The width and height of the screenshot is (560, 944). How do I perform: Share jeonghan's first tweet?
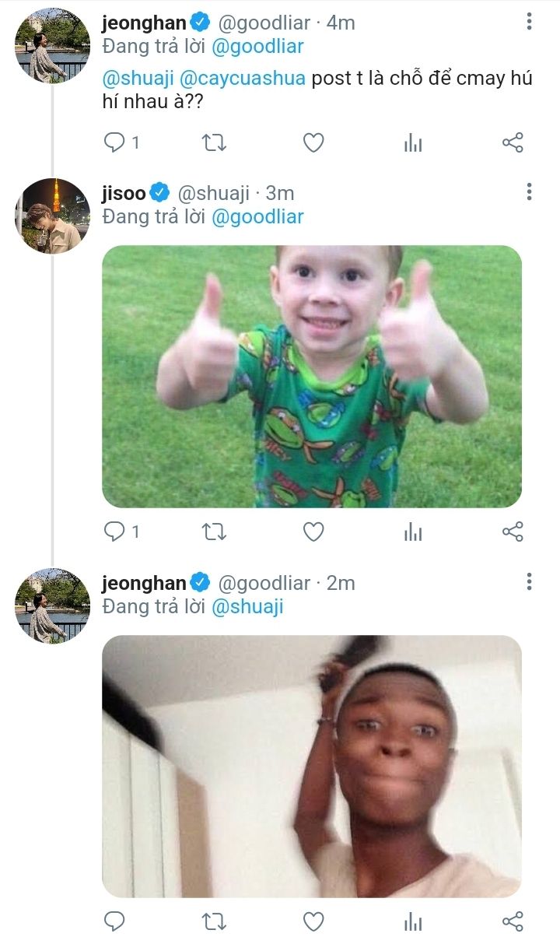click(513, 142)
